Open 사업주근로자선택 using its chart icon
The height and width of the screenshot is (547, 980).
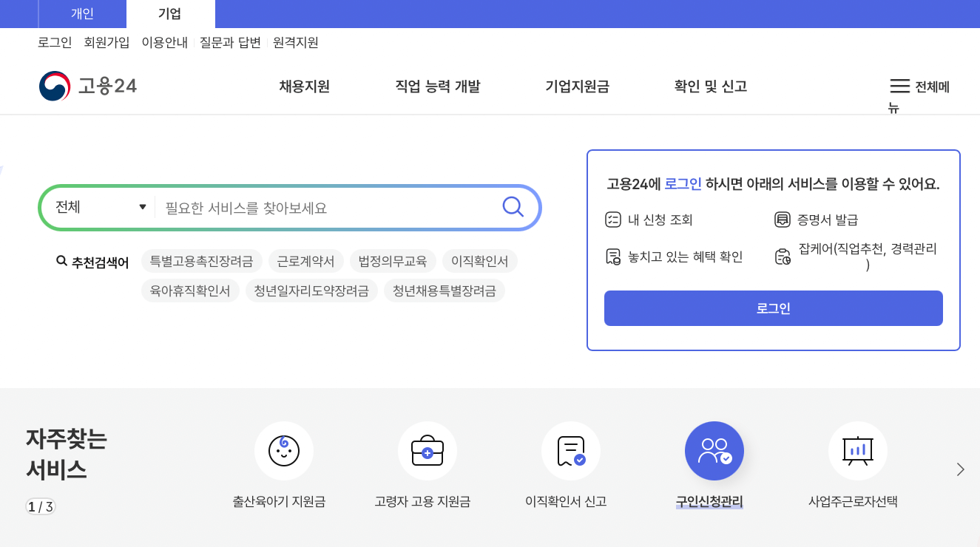point(857,451)
